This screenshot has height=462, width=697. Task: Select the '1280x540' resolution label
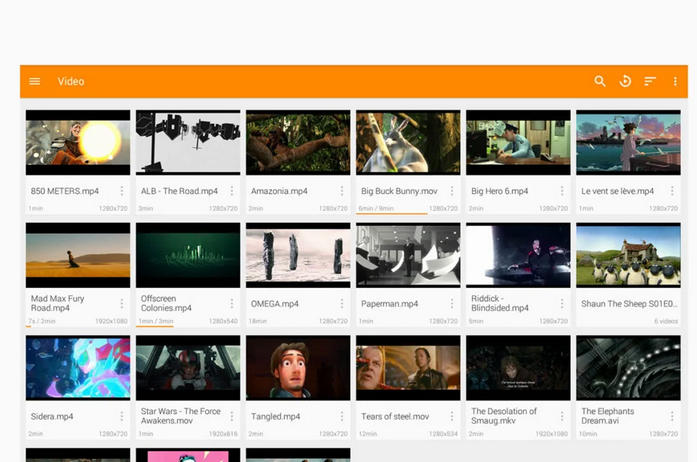click(223, 321)
